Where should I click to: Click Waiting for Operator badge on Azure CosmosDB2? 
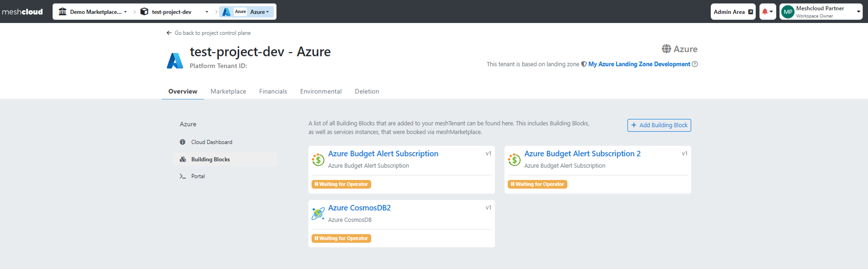point(341,239)
